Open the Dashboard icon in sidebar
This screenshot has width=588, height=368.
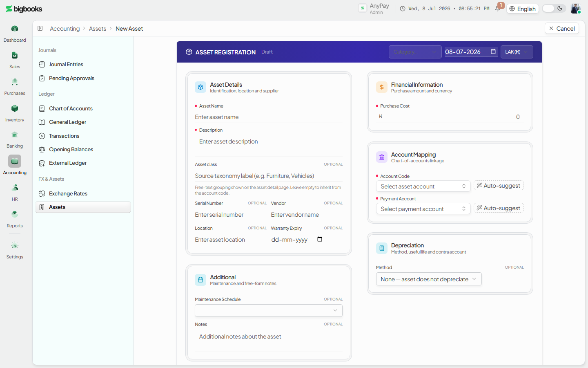click(x=15, y=29)
